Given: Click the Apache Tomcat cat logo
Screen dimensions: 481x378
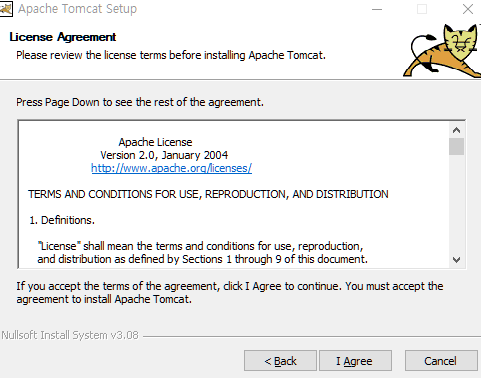Looking at the screenshot, I should point(442,51).
